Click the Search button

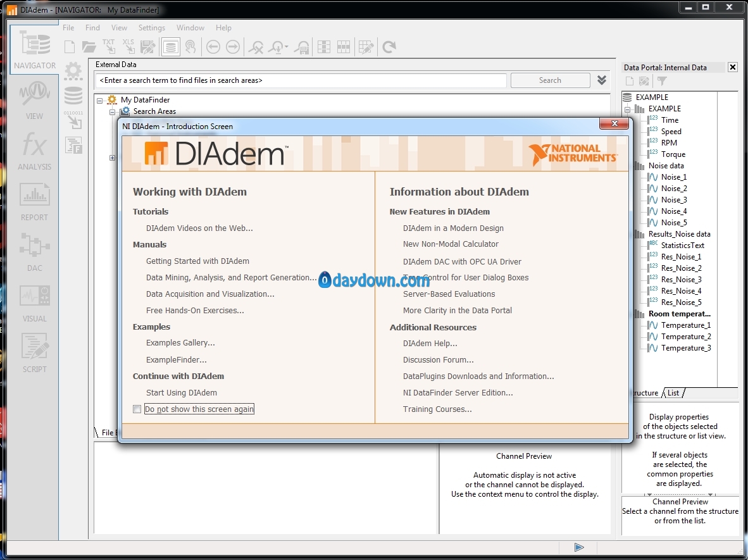[x=550, y=80]
